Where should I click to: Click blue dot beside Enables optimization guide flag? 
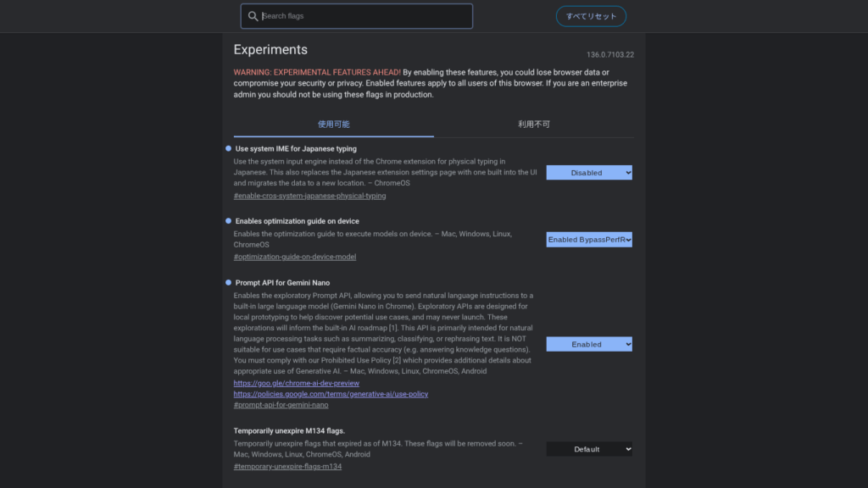228,221
